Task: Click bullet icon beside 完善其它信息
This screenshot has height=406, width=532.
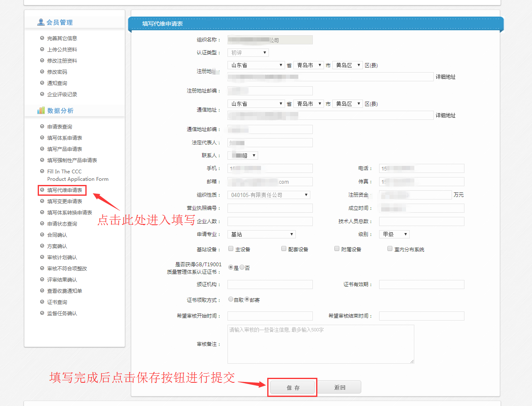Action: click(42, 38)
